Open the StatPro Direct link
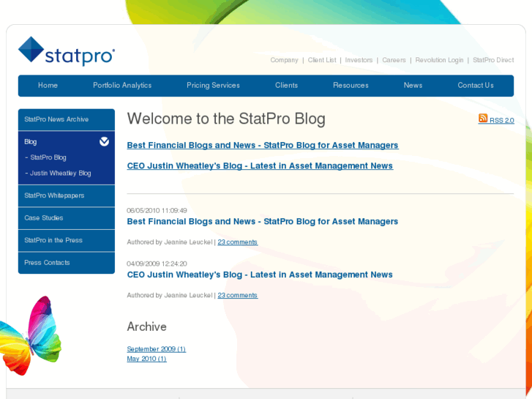The image size is (532, 399). (493, 60)
